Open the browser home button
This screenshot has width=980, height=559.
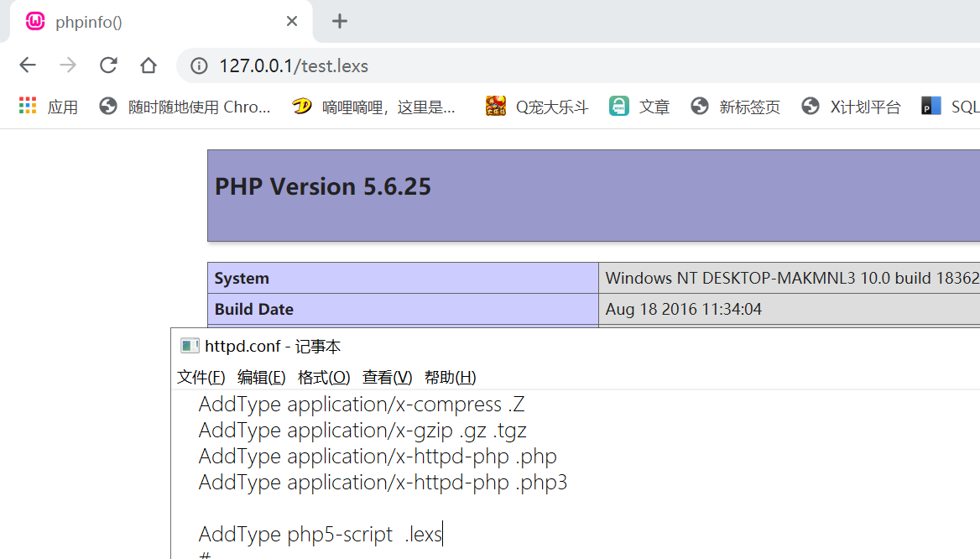(149, 65)
